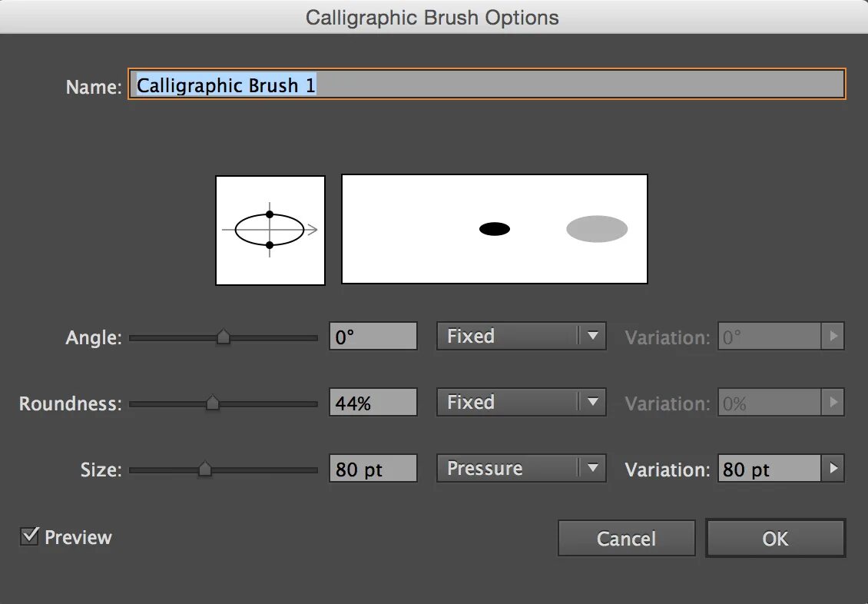Click the Roundness slider handle
868x604 pixels.
click(213, 403)
